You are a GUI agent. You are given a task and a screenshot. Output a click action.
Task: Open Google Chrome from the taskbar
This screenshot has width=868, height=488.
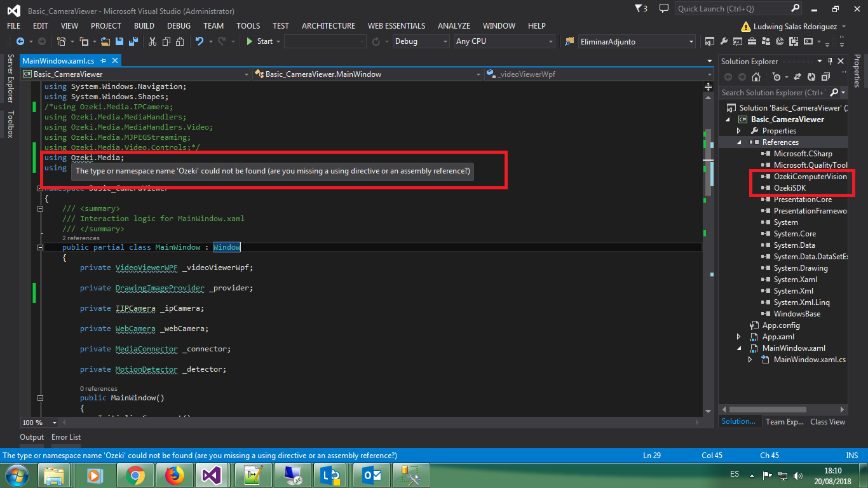point(135,475)
